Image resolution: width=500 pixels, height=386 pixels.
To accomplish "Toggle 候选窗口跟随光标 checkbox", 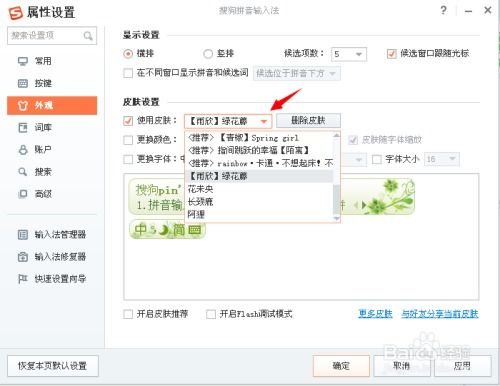I will 392,54.
